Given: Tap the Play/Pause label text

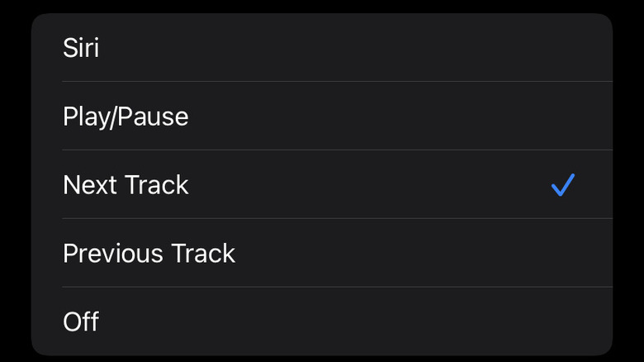Looking at the screenshot, I should click(x=125, y=117).
